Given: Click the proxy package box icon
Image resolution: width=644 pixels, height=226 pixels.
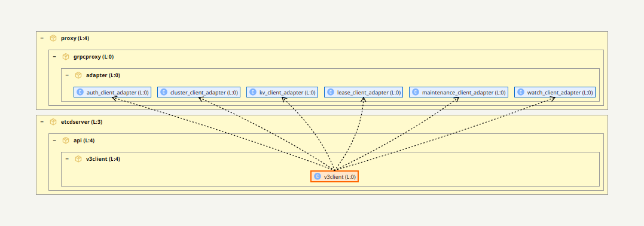Looking at the screenshot, I should [53, 38].
